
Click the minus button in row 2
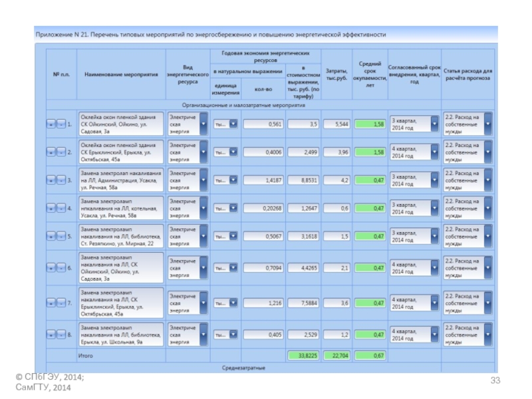[x=61, y=152]
